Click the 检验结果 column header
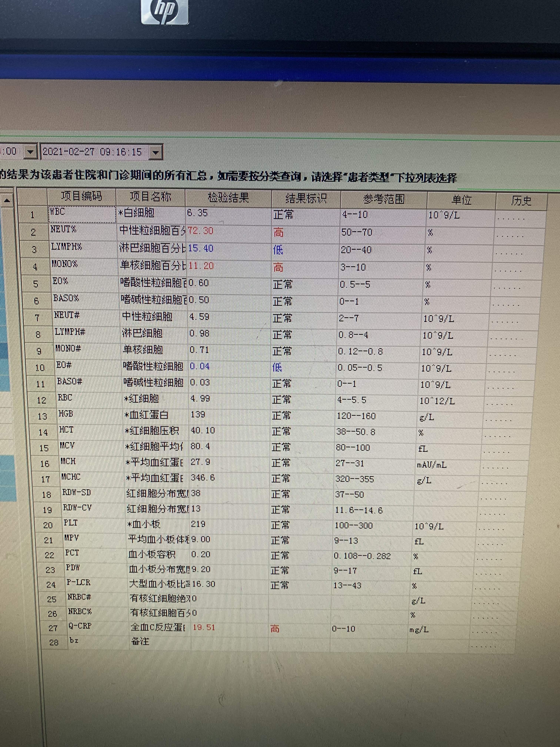The image size is (560, 747). 228,198
